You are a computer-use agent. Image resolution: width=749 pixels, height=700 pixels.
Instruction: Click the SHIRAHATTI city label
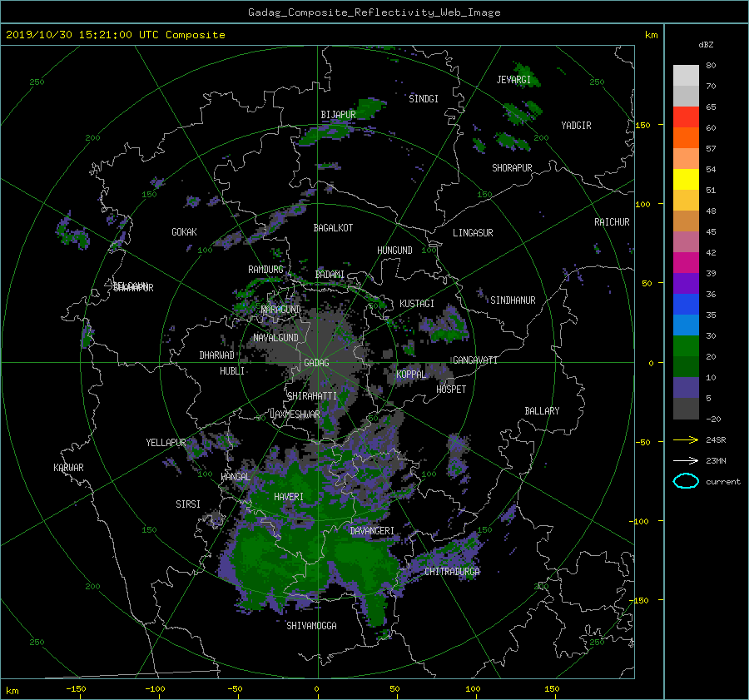click(312, 396)
